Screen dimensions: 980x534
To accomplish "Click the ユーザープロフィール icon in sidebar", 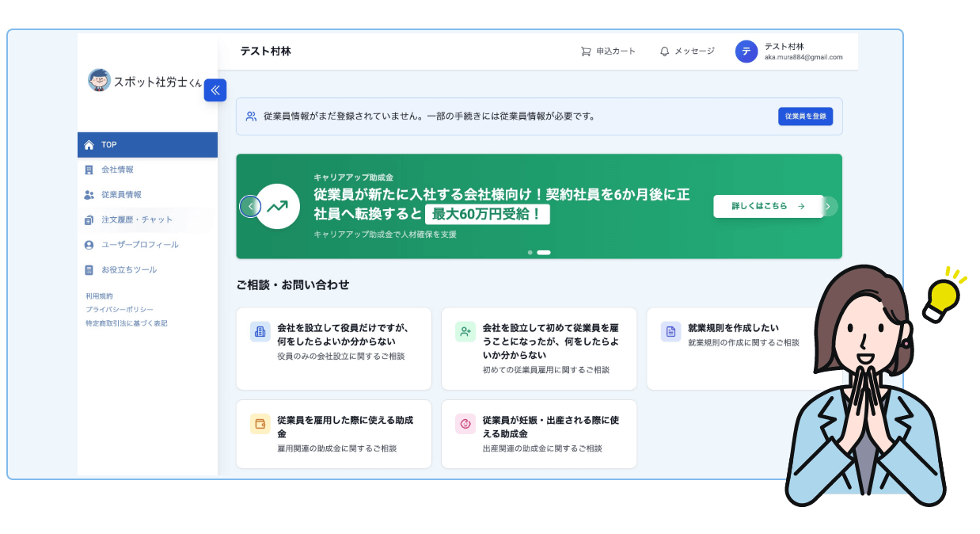I will point(89,245).
